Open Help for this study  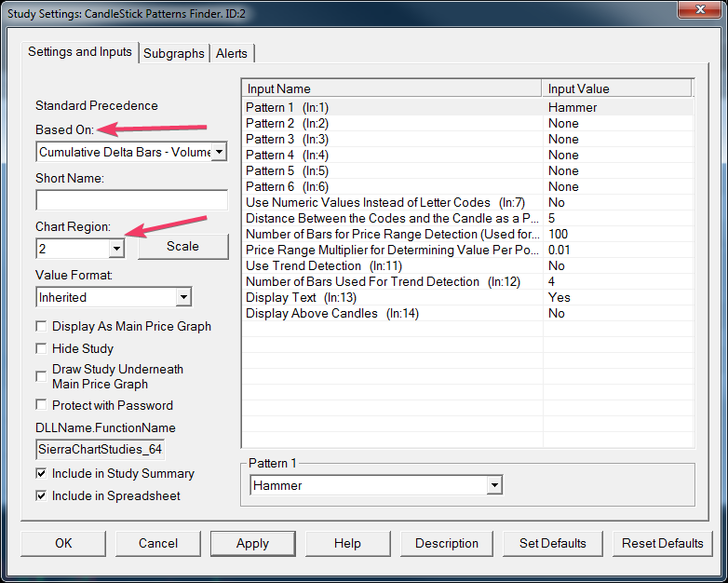pos(347,544)
